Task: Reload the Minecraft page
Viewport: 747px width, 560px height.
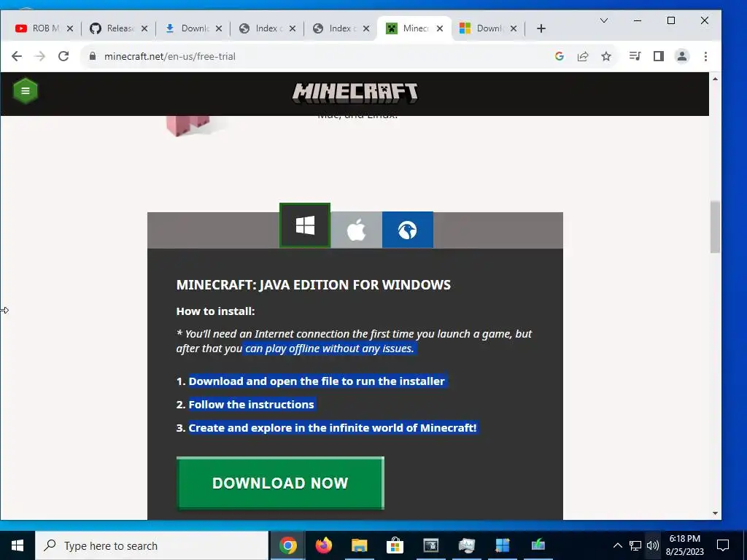Action: point(63,56)
